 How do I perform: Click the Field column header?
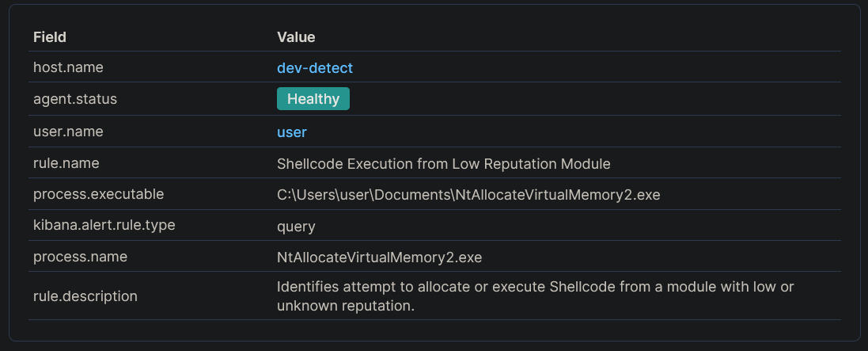click(49, 37)
